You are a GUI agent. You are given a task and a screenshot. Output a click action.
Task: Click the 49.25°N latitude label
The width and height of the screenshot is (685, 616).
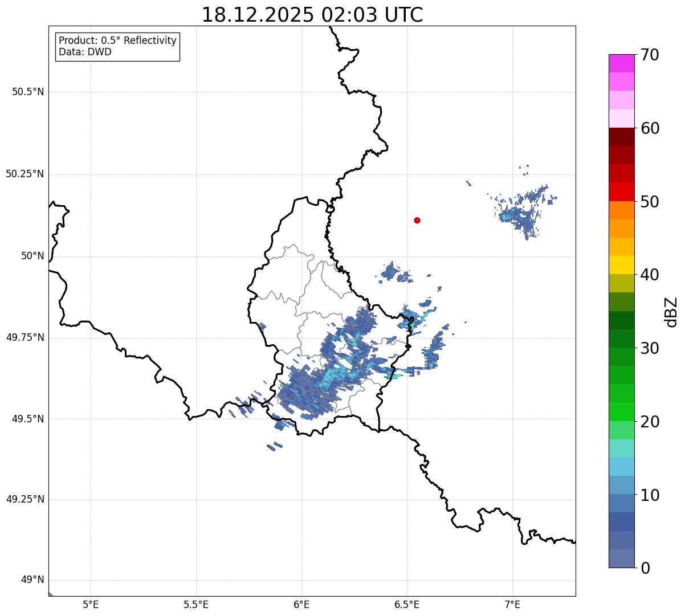(25, 500)
